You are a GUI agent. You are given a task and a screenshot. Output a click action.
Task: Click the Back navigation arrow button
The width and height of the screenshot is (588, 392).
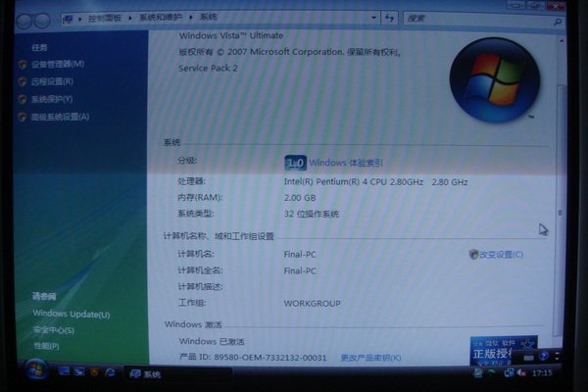[x=24, y=21]
